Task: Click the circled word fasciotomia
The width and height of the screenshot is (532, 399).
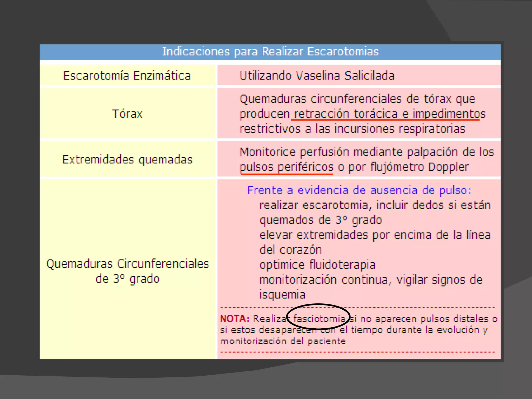Action: (x=319, y=318)
